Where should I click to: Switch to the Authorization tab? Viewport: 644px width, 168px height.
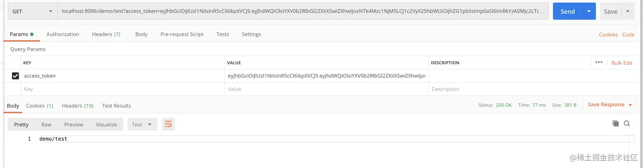point(63,34)
